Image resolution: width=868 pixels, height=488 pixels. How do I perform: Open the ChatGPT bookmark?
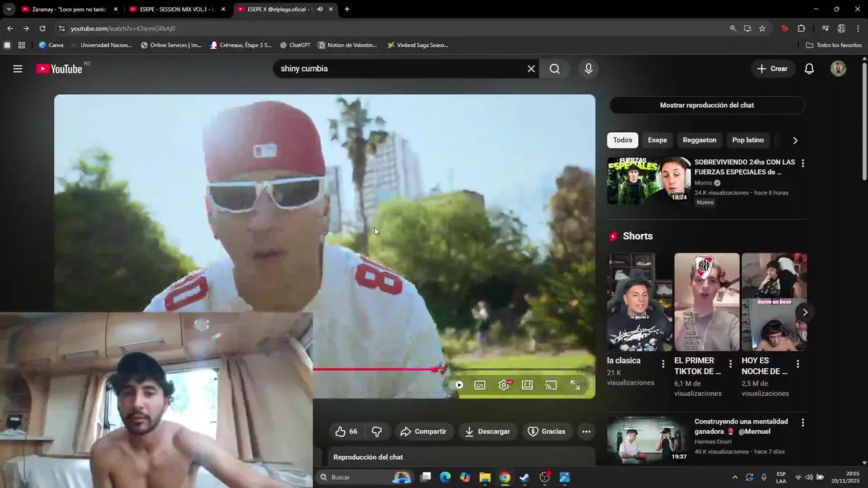click(x=296, y=45)
